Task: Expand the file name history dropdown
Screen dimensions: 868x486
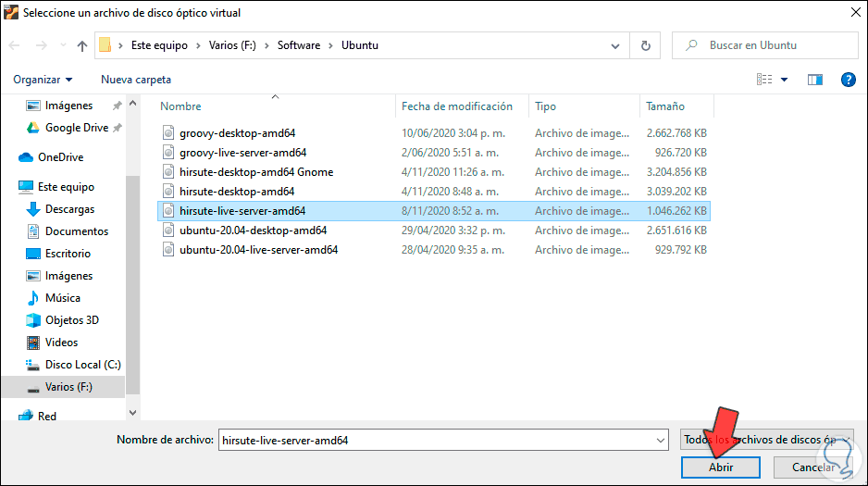Action: click(661, 440)
